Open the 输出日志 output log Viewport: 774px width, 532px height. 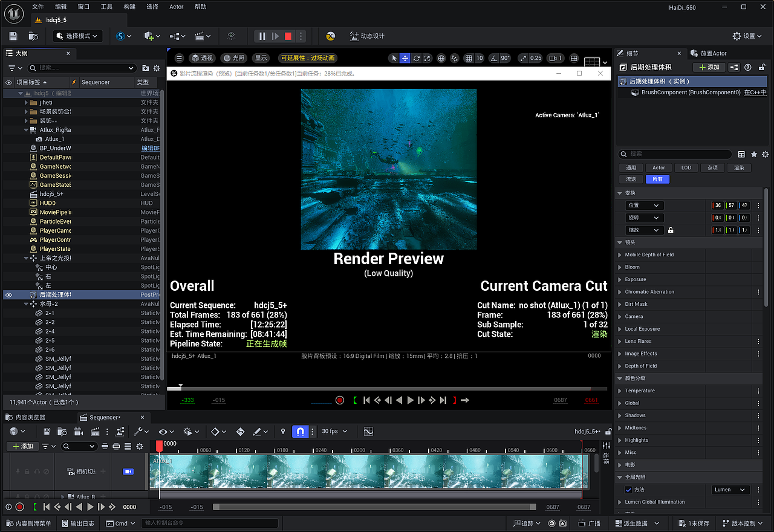[x=77, y=524]
